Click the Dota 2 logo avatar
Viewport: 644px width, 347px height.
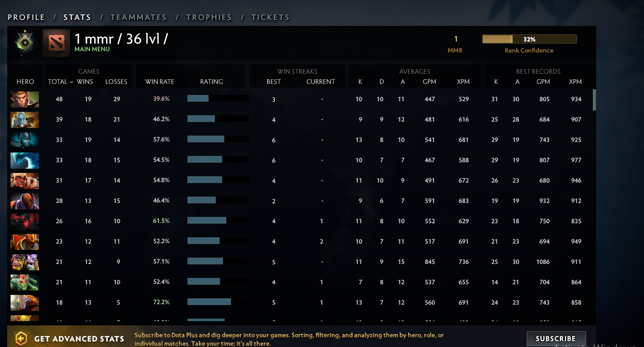pyautogui.click(x=57, y=42)
